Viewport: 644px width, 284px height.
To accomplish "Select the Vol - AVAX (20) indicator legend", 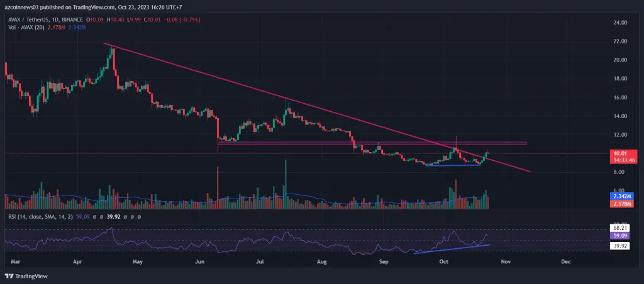I will (28, 27).
